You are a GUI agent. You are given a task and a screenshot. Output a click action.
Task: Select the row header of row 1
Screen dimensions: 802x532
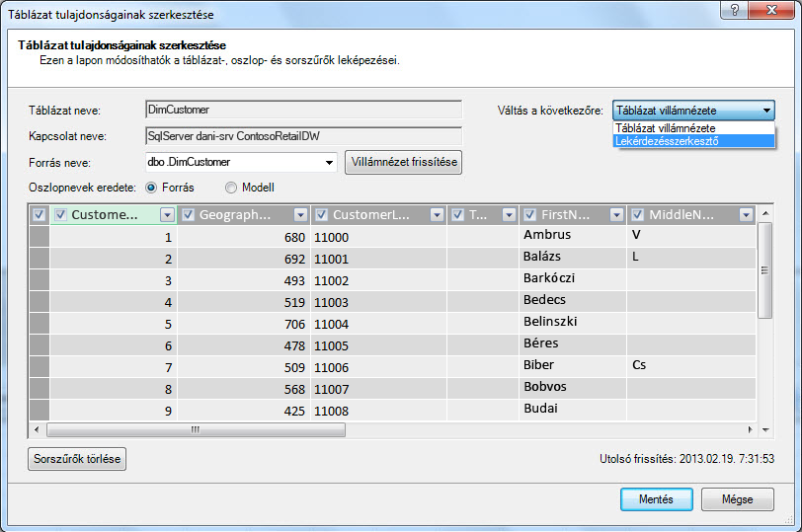coord(40,237)
